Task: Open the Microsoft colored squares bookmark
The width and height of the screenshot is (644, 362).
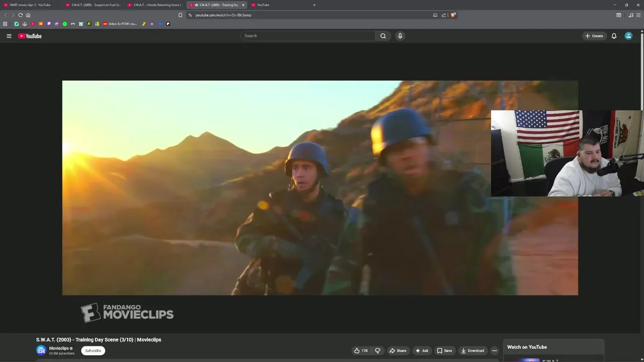Action: click(97, 24)
